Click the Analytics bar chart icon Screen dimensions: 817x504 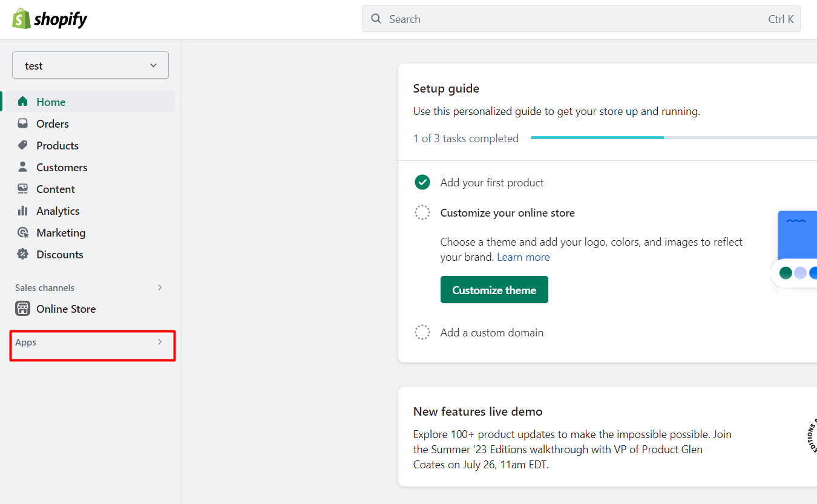(23, 211)
